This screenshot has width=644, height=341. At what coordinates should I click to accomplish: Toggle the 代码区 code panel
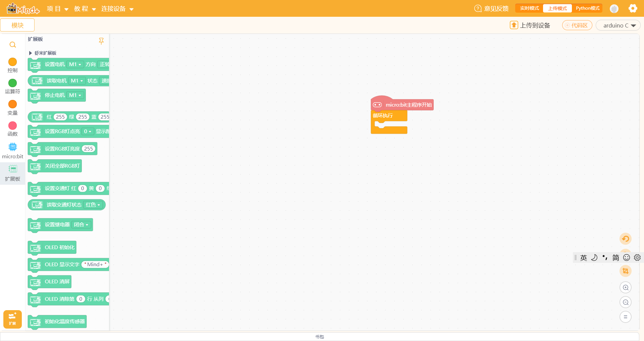577,25
